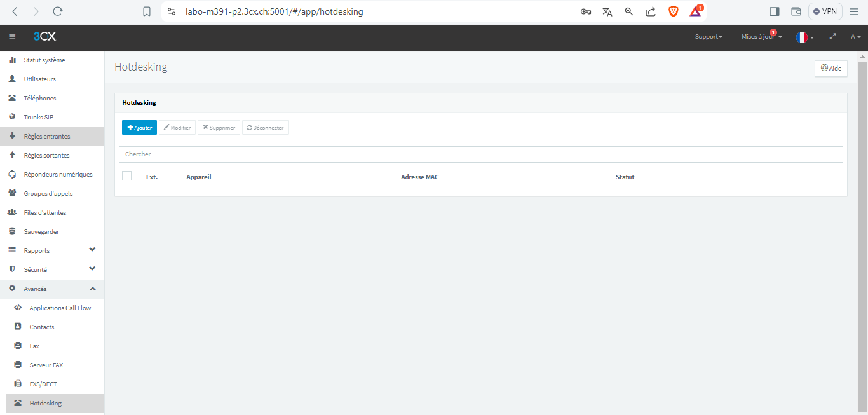Click the Contacts address book icon
The width and height of the screenshot is (868, 415).
click(18, 327)
